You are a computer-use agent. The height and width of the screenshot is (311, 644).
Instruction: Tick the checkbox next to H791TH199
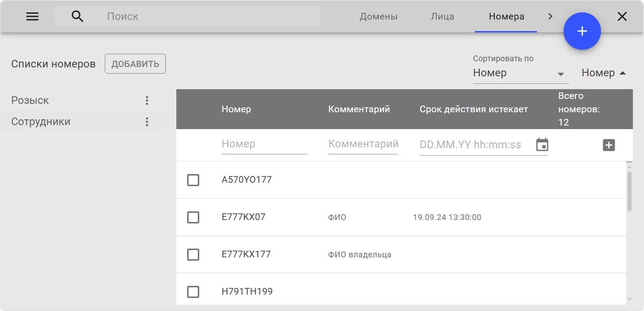(x=193, y=292)
